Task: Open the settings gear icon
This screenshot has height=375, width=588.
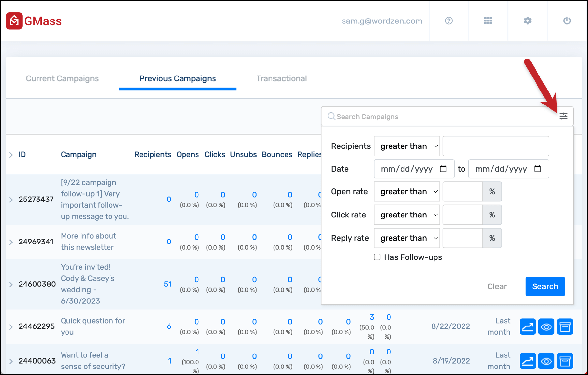Action: coord(528,21)
